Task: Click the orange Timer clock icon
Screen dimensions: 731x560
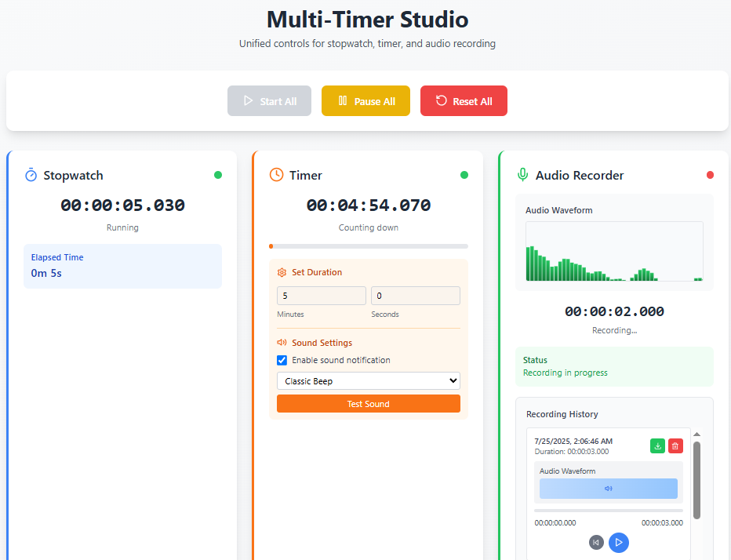Action: point(276,175)
